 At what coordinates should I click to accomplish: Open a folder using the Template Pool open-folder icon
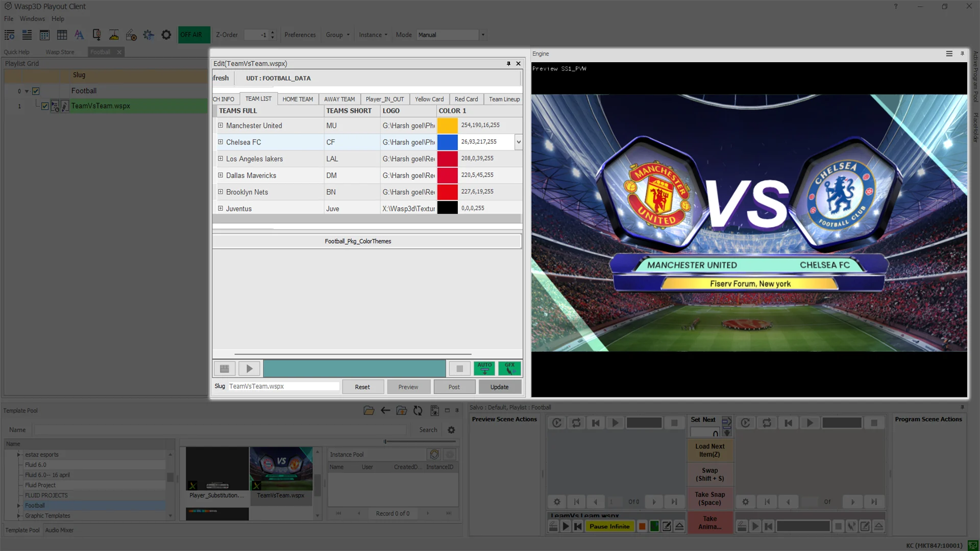369,411
